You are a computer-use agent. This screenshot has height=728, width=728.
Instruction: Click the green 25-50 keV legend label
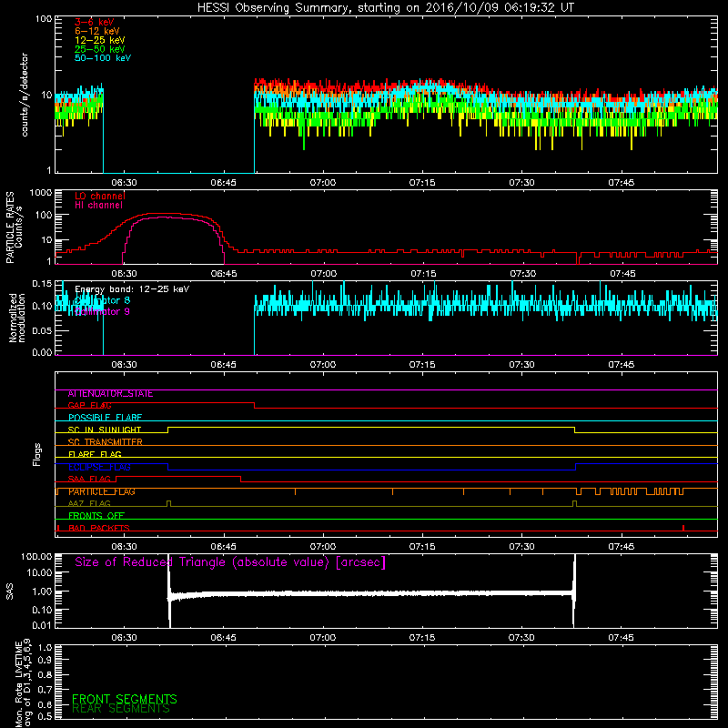click(100, 49)
